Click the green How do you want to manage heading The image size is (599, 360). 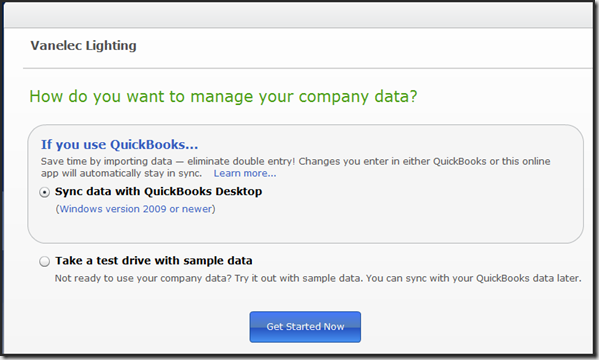(x=223, y=96)
